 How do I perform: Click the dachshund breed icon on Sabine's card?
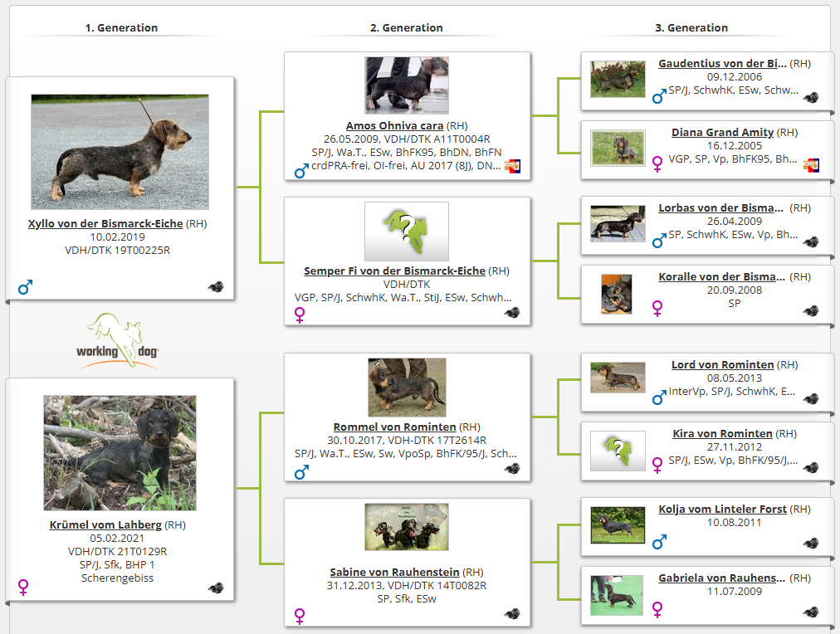tap(512, 614)
